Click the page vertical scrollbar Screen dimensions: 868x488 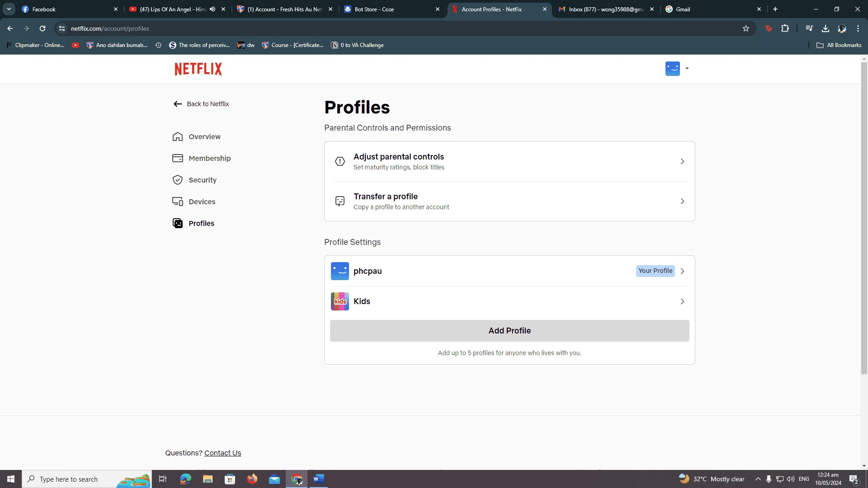click(x=864, y=218)
